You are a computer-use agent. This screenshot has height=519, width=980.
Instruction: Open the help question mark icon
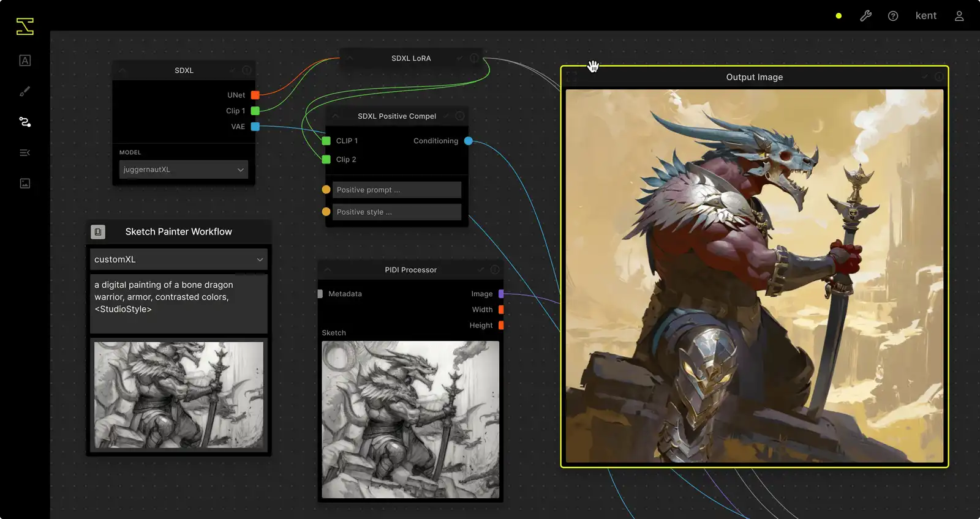click(x=893, y=16)
